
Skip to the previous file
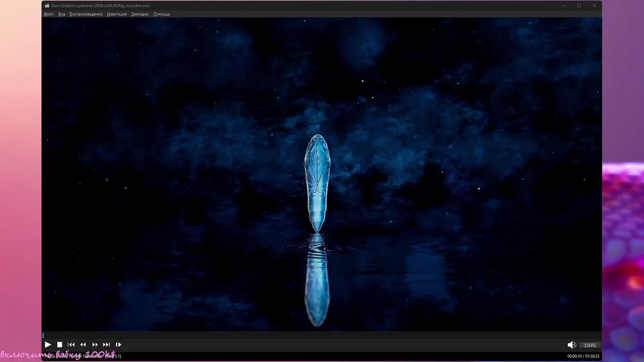coord(71,344)
